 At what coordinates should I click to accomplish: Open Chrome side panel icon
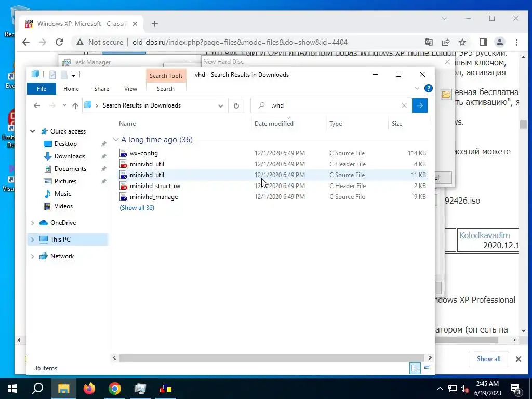483,42
